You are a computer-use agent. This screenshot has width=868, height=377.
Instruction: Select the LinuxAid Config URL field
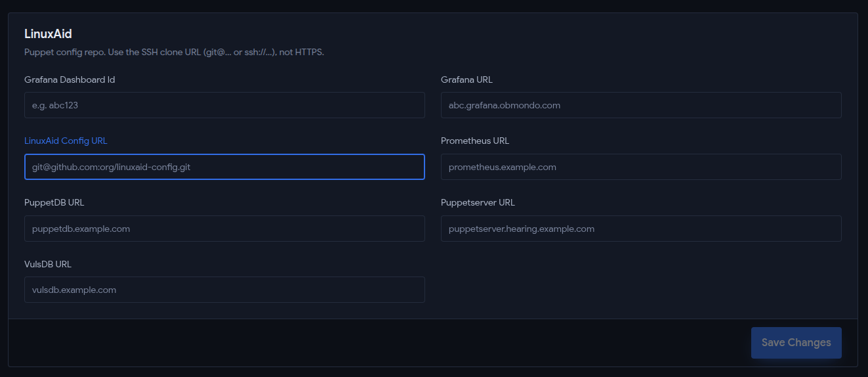pyautogui.click(x=224, y=167)
